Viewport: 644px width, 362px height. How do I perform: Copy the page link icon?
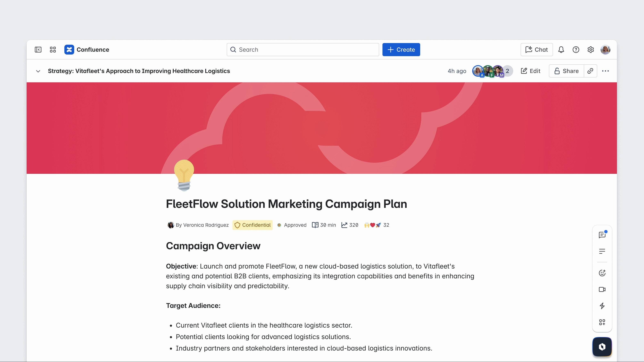[590, 71]
